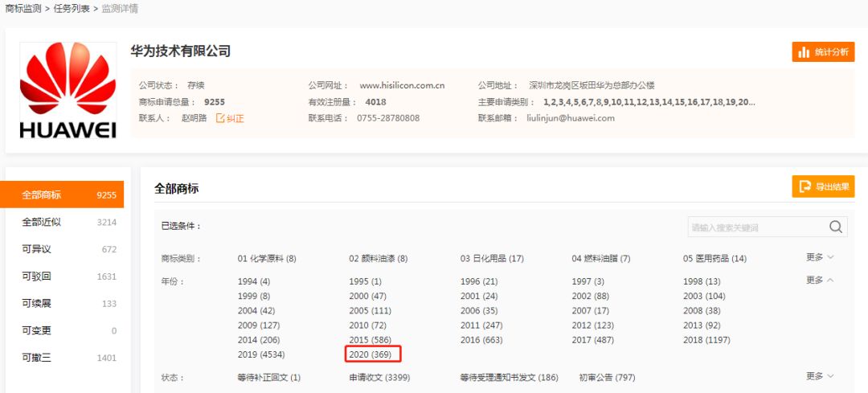
Task: Filter by year 2001 (24)
Action: (x=479, y=296)
